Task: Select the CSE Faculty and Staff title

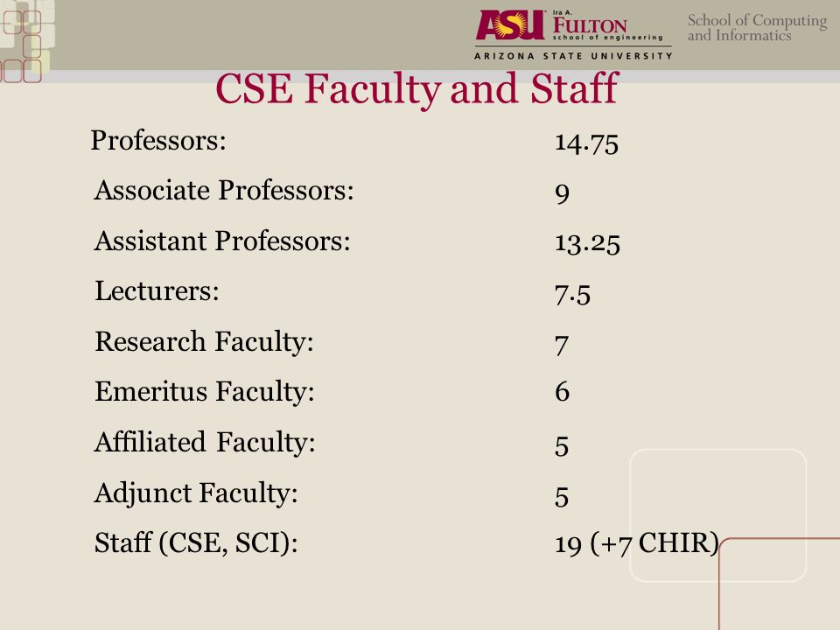Action: click(x=416, y=89)
